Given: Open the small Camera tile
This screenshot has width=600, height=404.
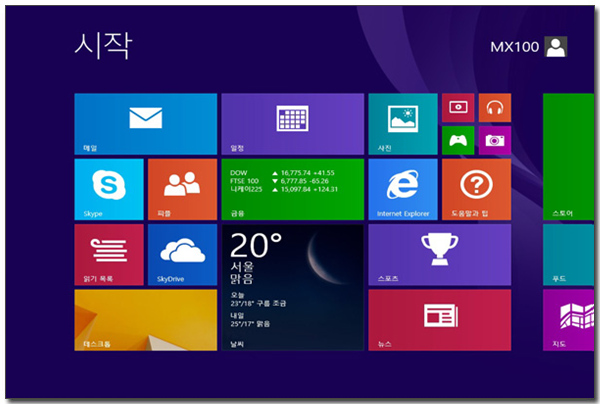Looking at the screenshot, I should point(495,140).
